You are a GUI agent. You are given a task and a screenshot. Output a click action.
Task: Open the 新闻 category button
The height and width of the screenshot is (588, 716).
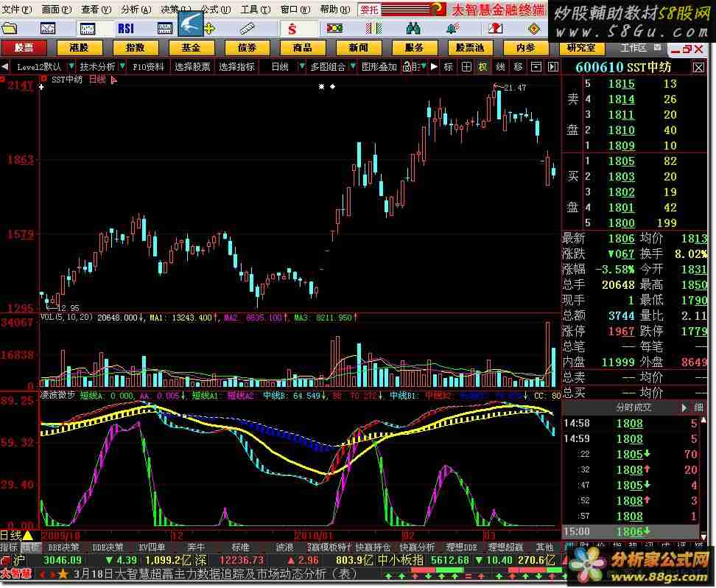pyautogui.click(x=359, y=47)
